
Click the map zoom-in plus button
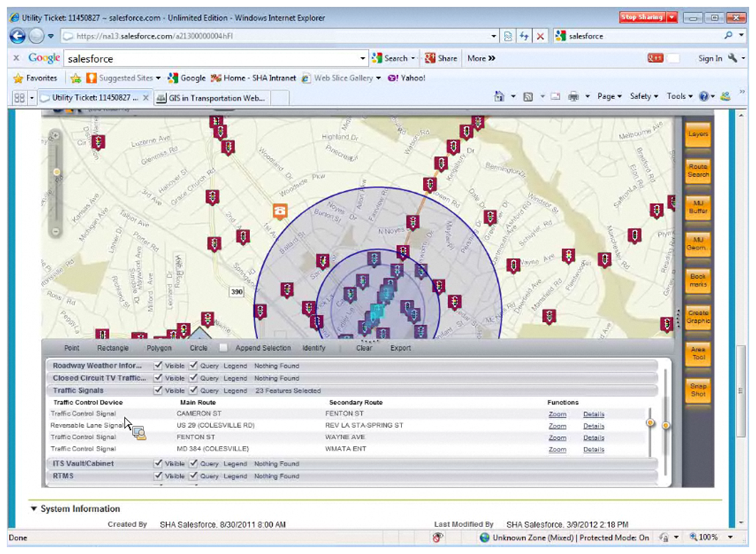pyautogui.click(x=56, y=136)
